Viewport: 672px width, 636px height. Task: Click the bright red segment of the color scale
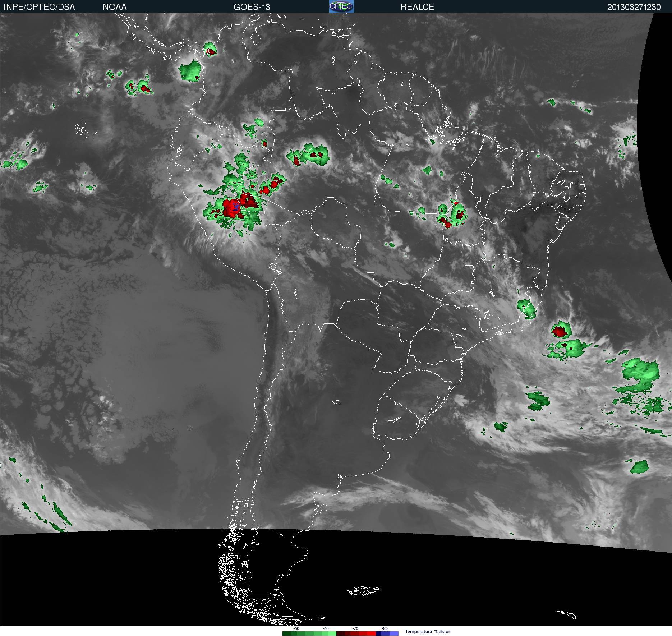372,633
